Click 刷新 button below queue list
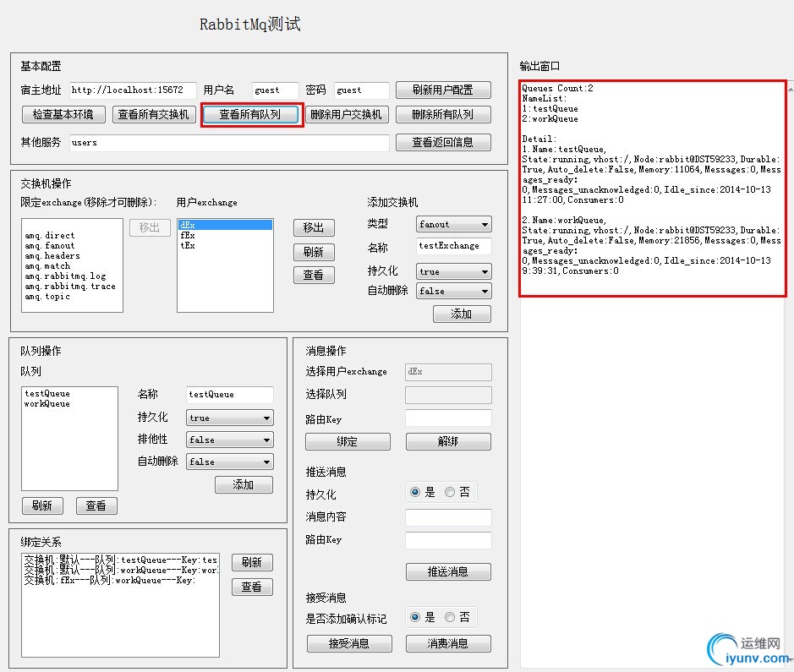The width and height of the screenshot is (794, 672). tap(42, 505)
